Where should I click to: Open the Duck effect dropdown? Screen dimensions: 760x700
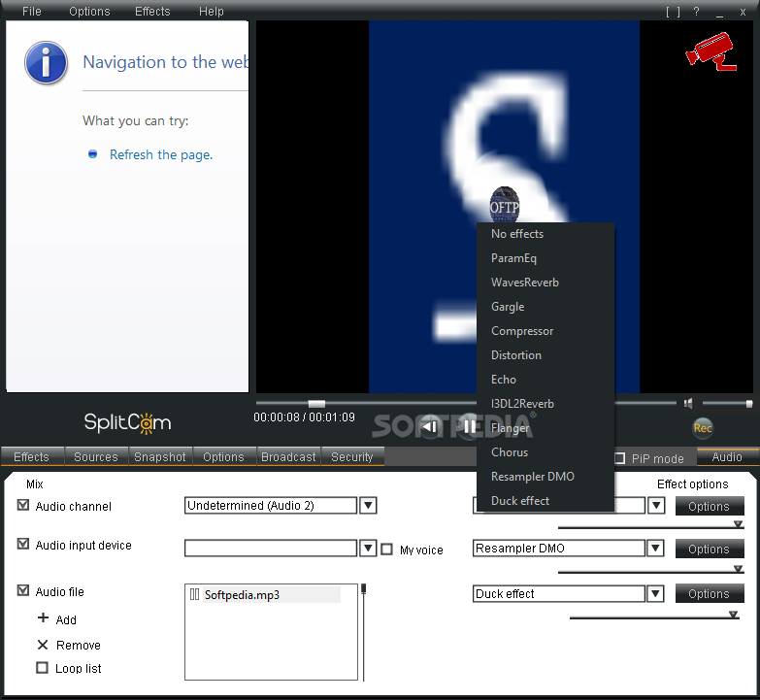click(656, 593)
